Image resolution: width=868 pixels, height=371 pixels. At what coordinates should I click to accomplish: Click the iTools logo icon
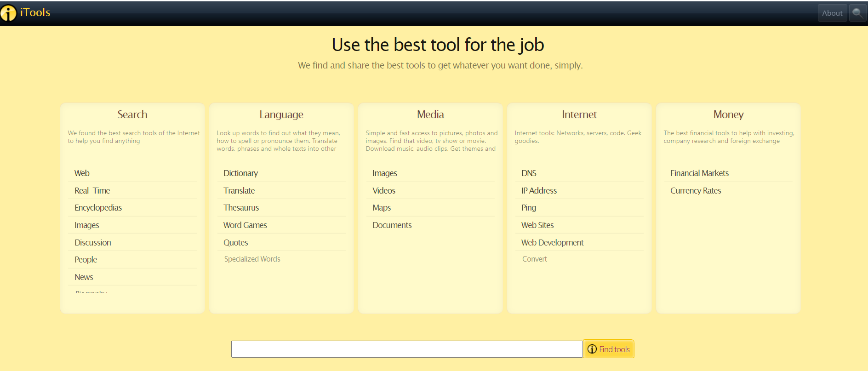coord(8,13)
